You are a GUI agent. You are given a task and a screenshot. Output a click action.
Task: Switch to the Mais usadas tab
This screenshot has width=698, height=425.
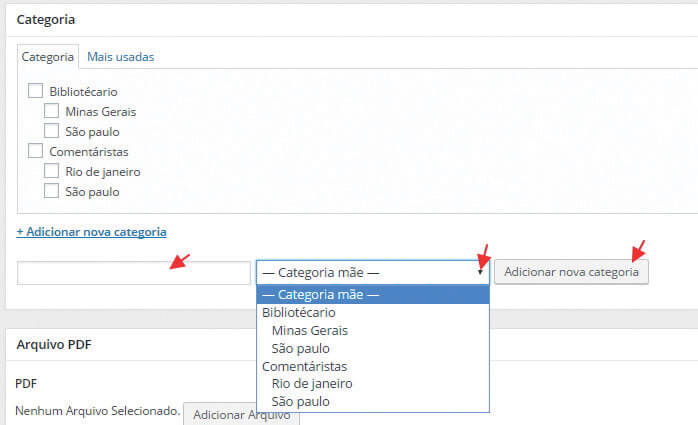point(120,57)
